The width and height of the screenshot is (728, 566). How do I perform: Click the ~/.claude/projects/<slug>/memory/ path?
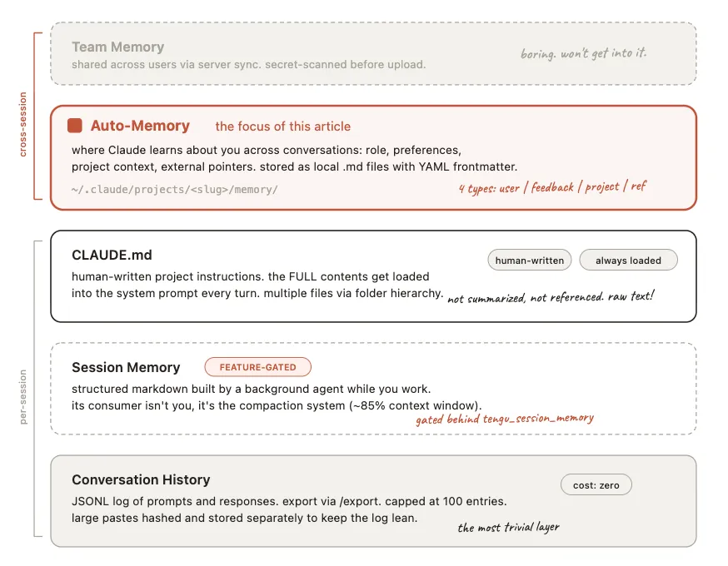[175, 189]
